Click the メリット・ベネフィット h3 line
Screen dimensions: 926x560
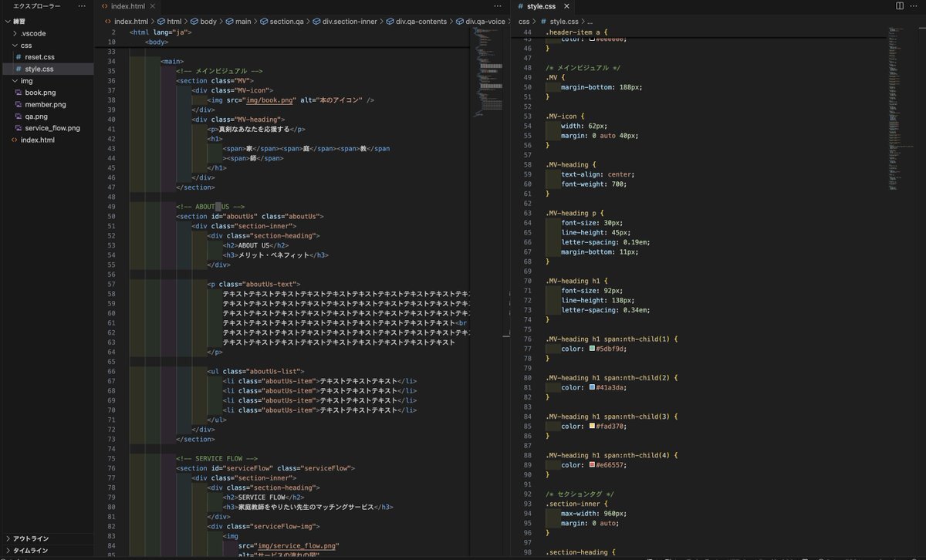[x=275, y=255]
